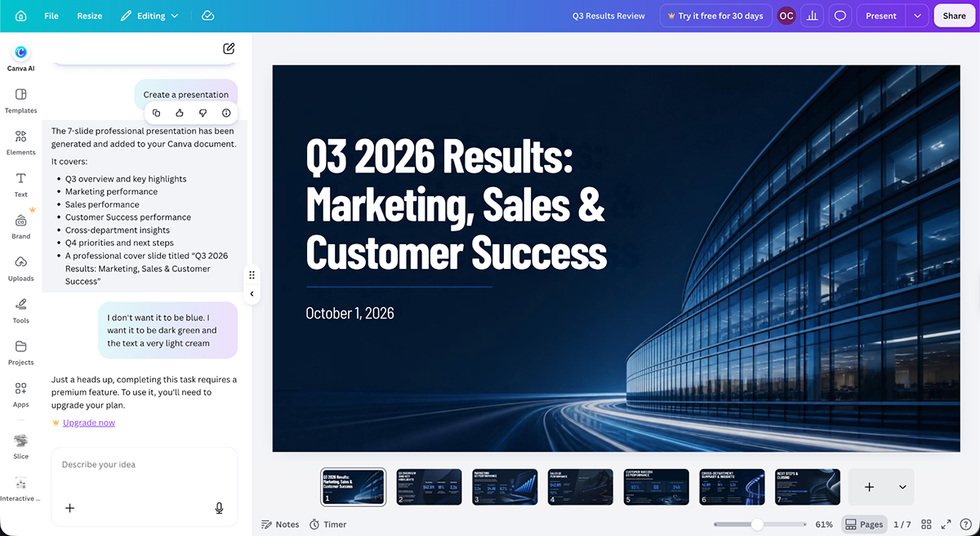
Task: Start a new chat with edit icon
Action: (229, 48)
